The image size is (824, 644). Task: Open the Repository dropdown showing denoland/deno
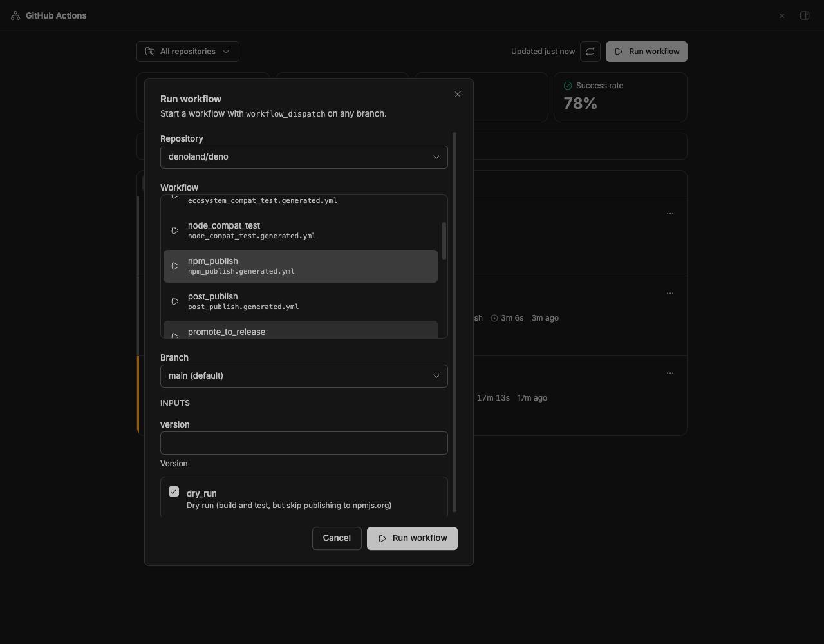[x=304, y=157]
